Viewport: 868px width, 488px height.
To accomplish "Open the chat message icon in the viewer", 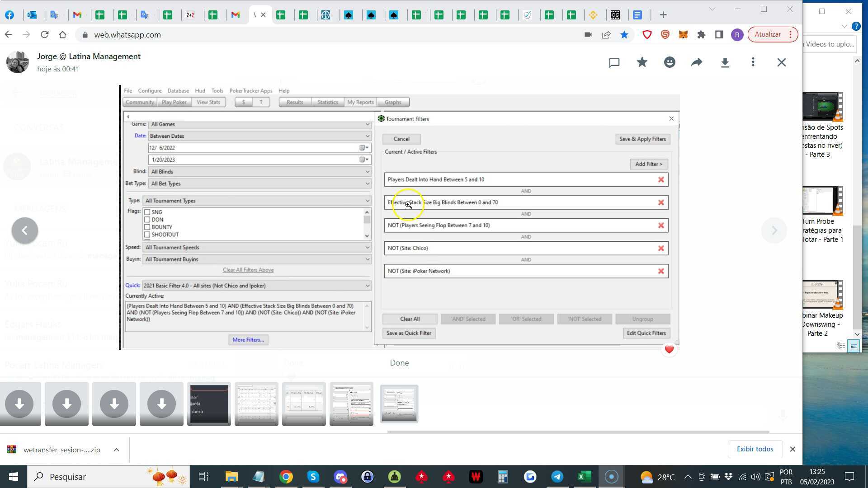I will (614, 63).
